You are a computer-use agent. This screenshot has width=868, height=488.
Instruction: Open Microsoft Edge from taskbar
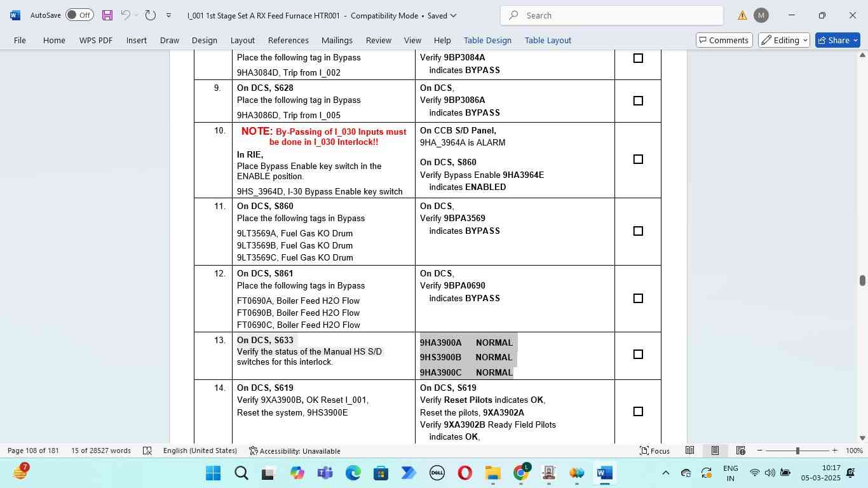[353, 473]
